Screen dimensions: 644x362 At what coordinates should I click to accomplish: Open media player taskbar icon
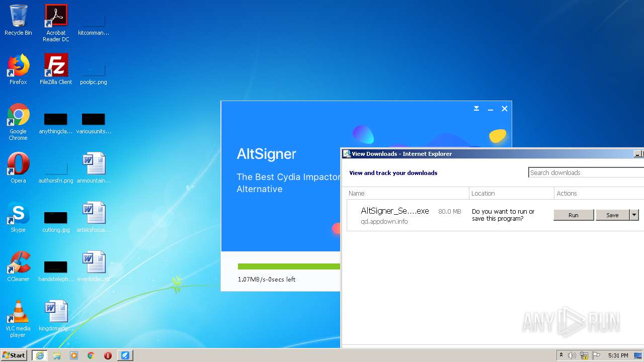click(74, 355)
